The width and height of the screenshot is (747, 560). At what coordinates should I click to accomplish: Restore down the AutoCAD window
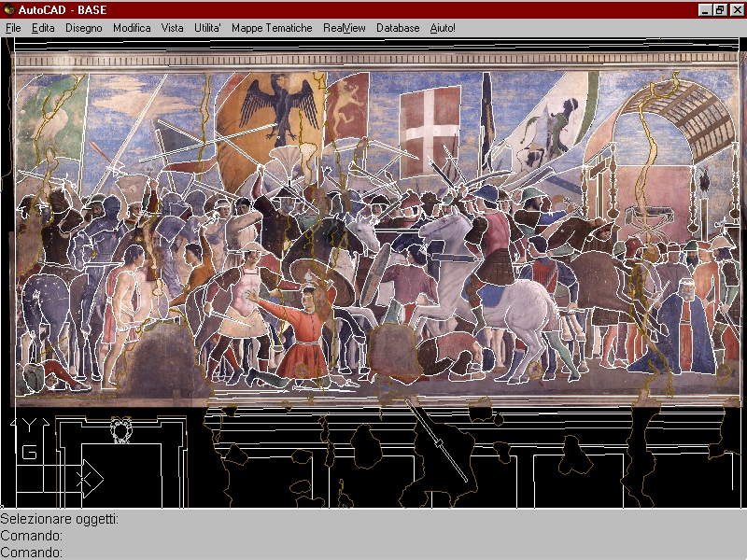click(720, 10)
